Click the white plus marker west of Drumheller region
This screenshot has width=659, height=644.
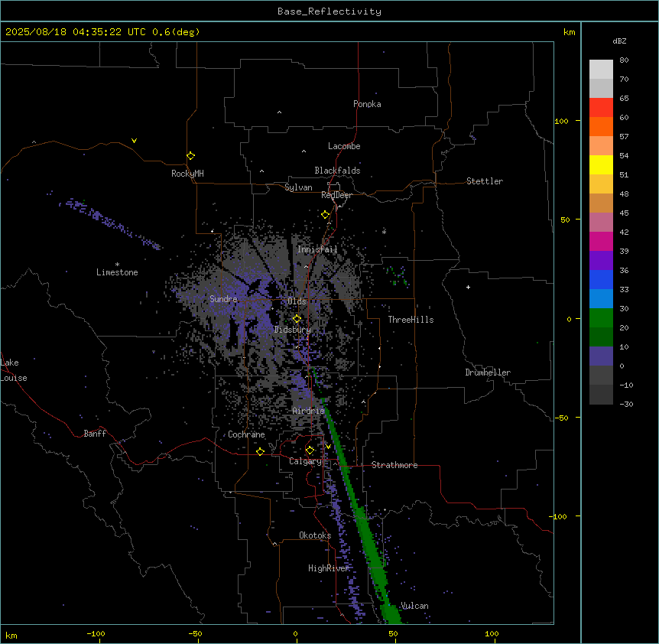click(x=468, y=287)
